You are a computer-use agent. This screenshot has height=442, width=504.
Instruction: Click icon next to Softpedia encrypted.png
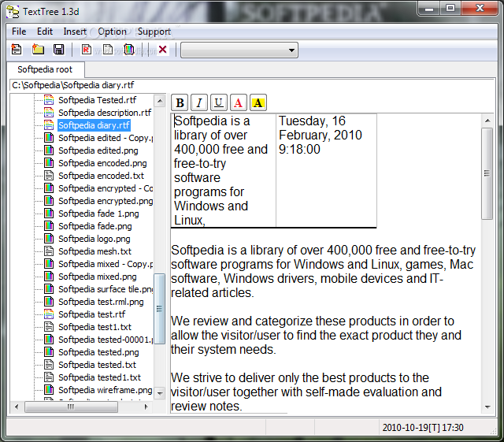(49, 201)
